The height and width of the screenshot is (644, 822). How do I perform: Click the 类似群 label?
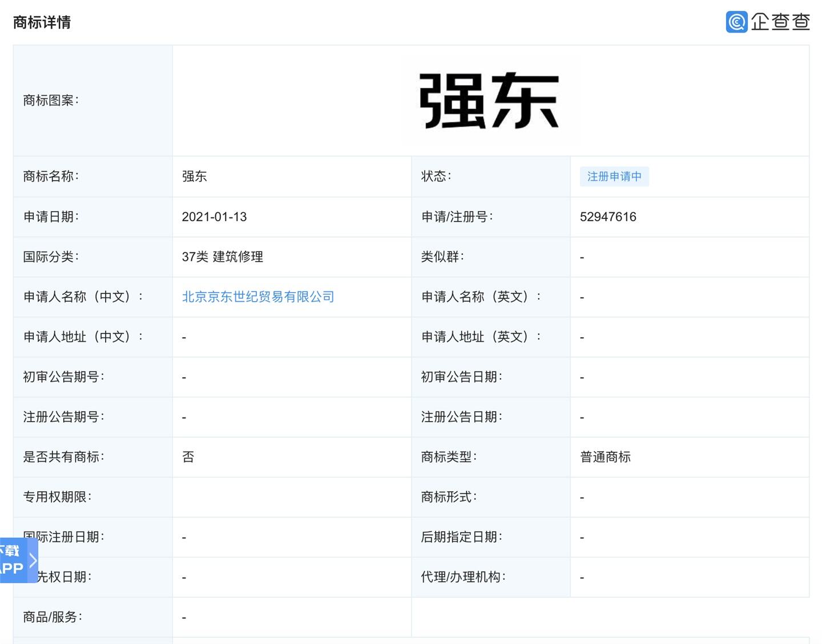pyautogui.click(x=442, y=257)
